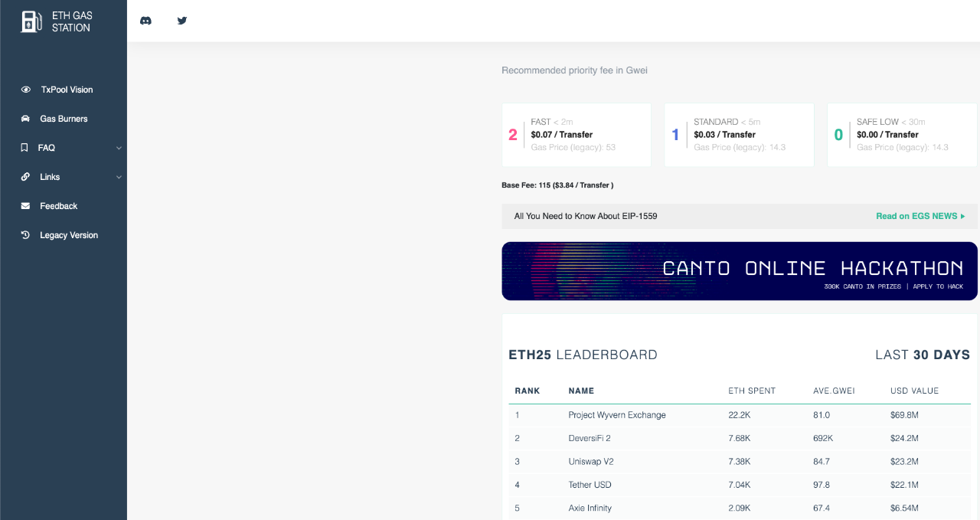Screen dimensions: 980x520
Task: Click the green number 0 safe low fee
Action: (x=838, y=135)
